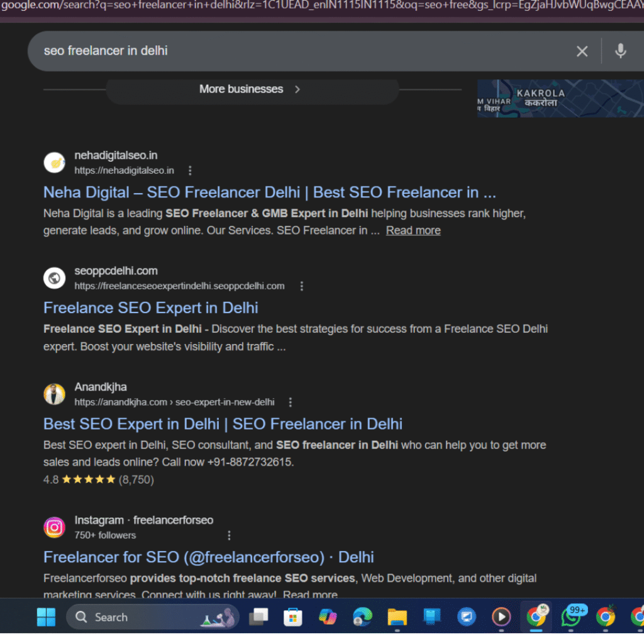Clear the search box with X icon
The height and width of the screenshot is (644, 644).
point(582,52)
